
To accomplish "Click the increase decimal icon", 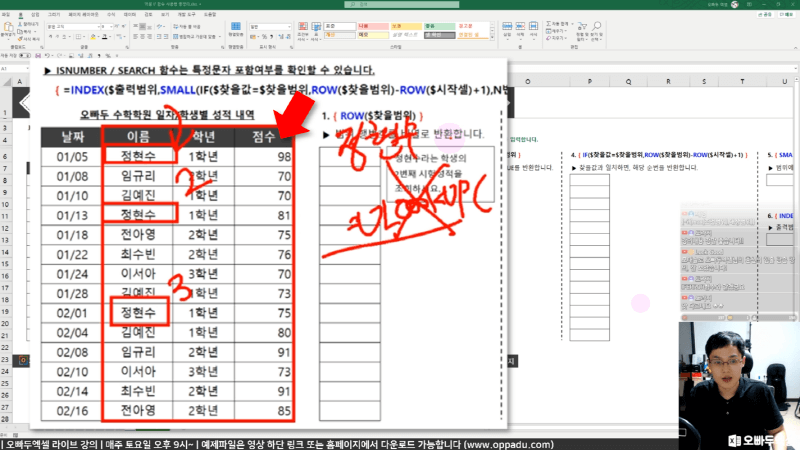I will 281,37.
